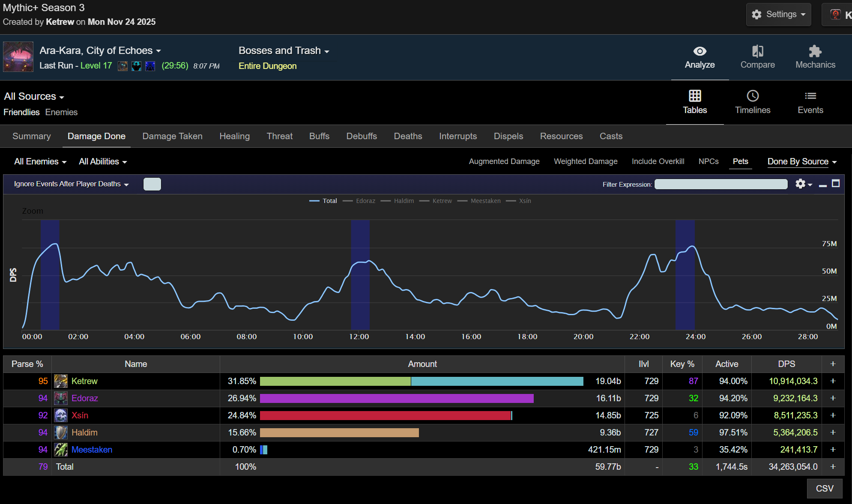Open the Compare view icon

click(757, 52)
